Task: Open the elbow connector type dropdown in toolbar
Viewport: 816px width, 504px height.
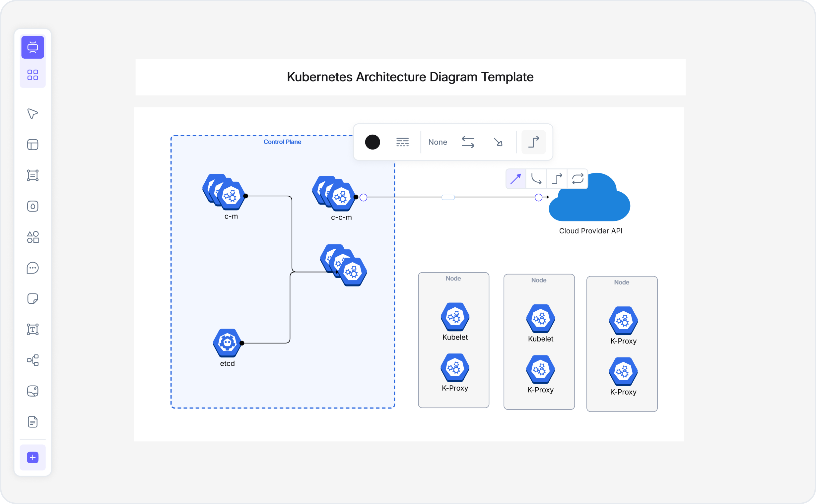Action: click(x=534, y=142)
